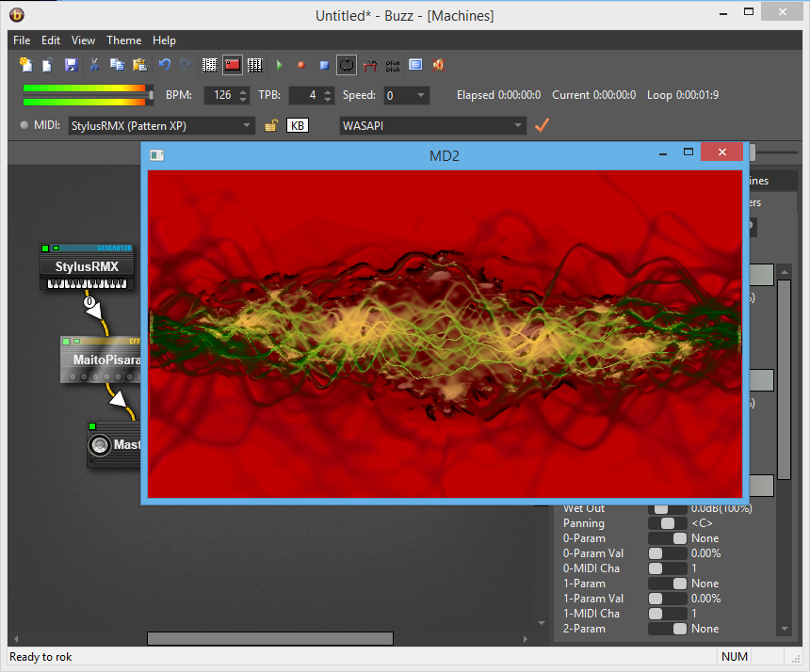810x672 pixels.
Task: Select the StylusRMX generator machine
Action: pos(86,267)
